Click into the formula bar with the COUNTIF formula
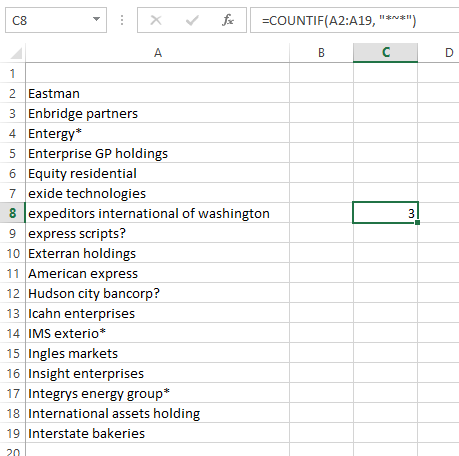The width and height of the screenshot is (459, 456). [x=355, y=20]
